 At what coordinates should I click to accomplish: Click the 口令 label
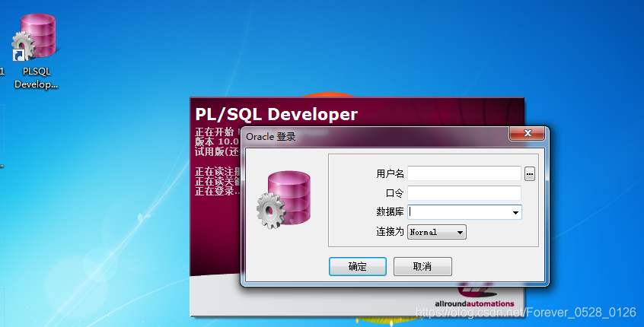click(394, 193)
